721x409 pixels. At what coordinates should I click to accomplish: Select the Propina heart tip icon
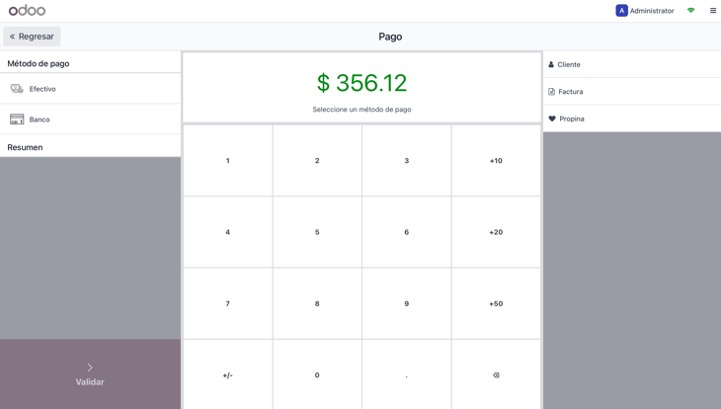(x=552, y=119)
